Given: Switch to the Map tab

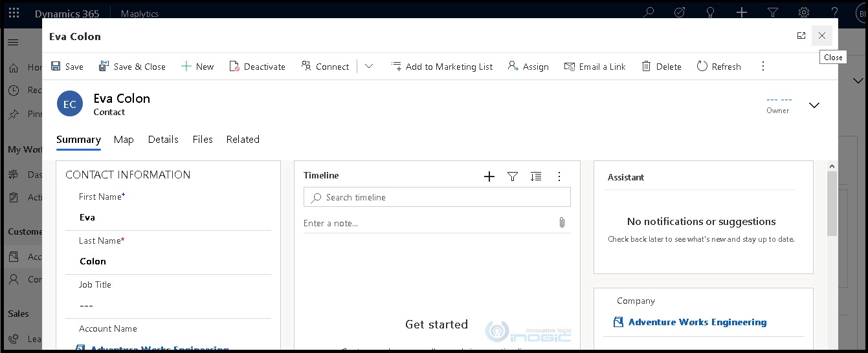Looking at the screenshot, I should pos(124,140).
